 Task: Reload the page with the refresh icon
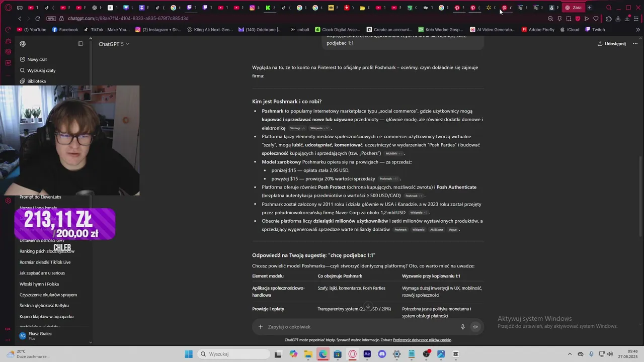pyautogui.click(x=37, y=19)
